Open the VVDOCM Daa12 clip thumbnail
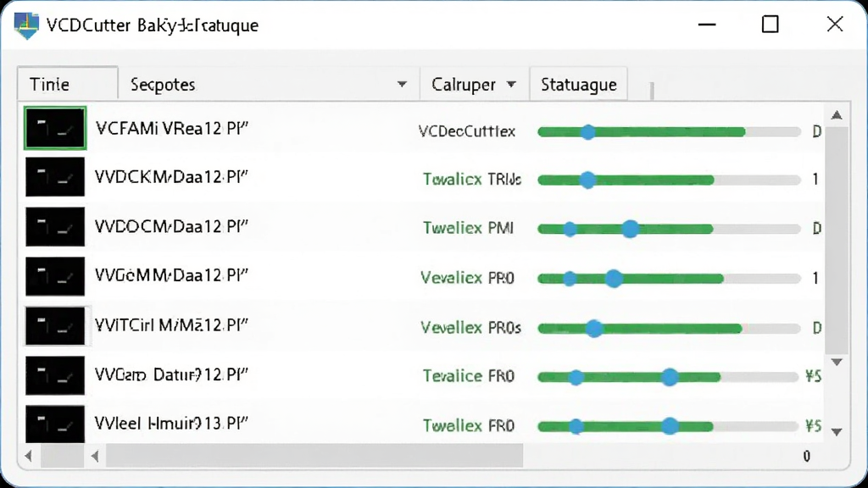Screen dimensions: 868x488 click(55, 227)
